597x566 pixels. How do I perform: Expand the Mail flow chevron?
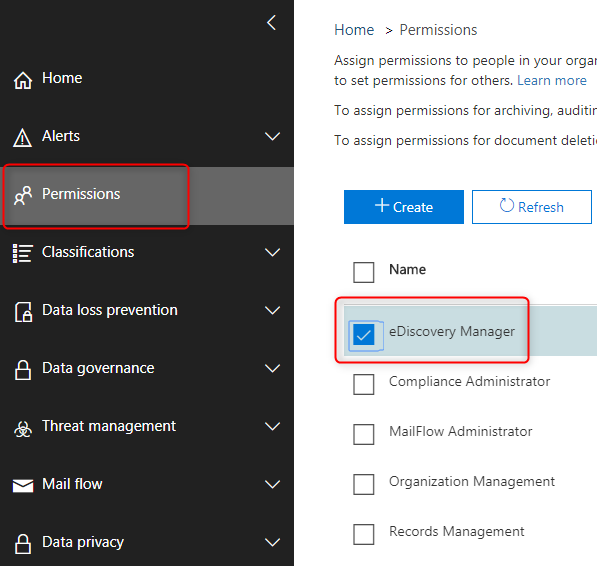(x=272, y=484)
